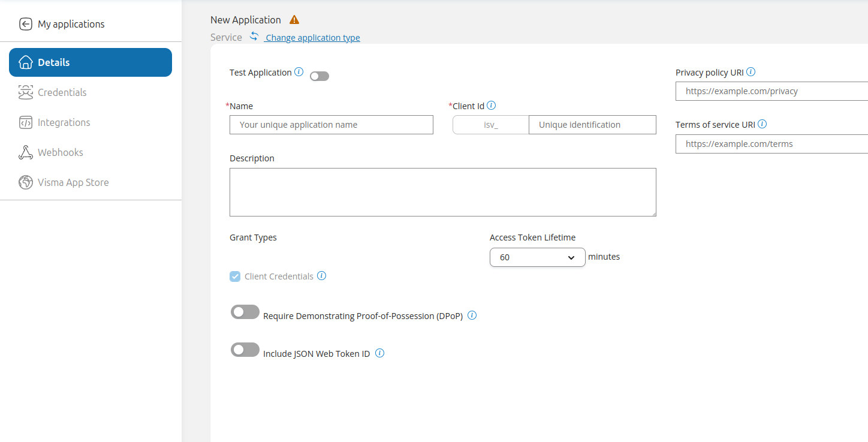Click the info icon next to Privacy policy URI

751,71
